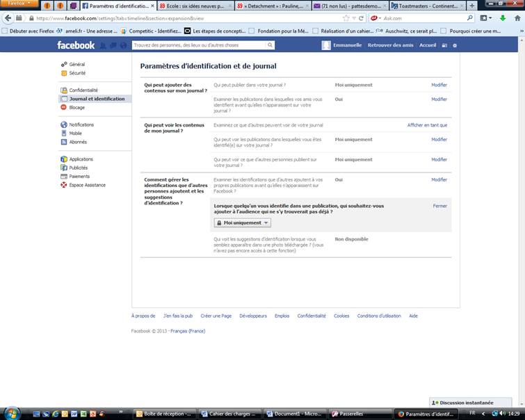Open the account gear menu in Facebook header
Screen dimensions: 525x420
(x=455, y=45)
